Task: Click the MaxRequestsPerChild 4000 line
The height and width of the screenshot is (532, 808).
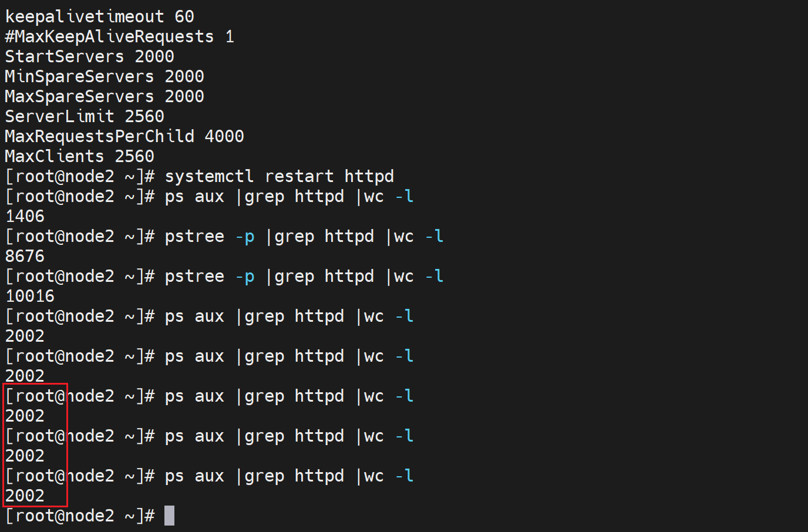Action: click(x=124, y=136)
